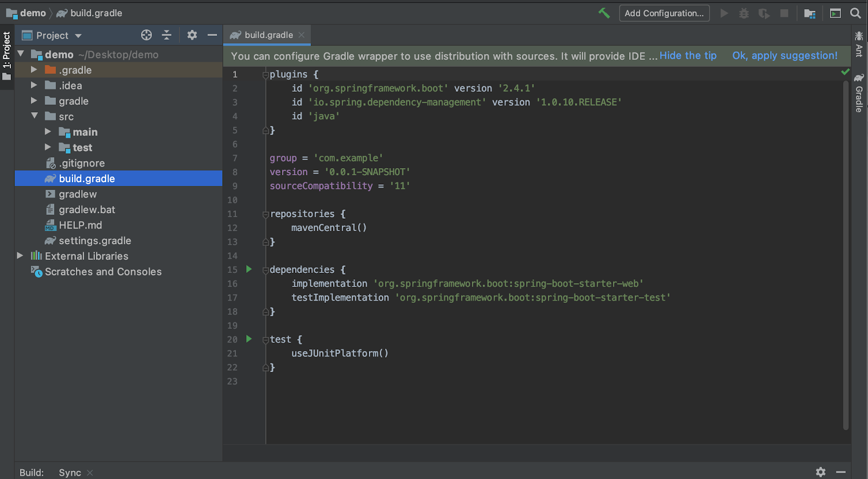The width and height of the screenshot is (868, 479).
Task: Click spring-boot-starter-web dependency string
Action: (x=508, y=284)
